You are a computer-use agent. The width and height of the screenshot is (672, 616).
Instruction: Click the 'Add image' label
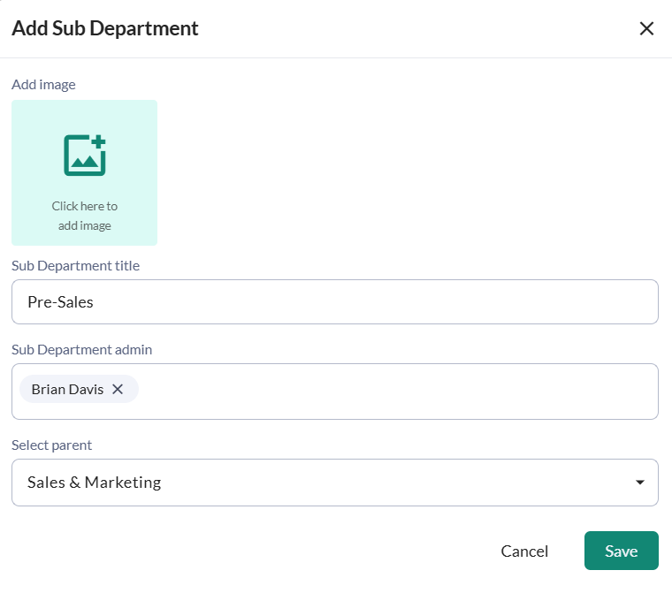pos(43,85)
